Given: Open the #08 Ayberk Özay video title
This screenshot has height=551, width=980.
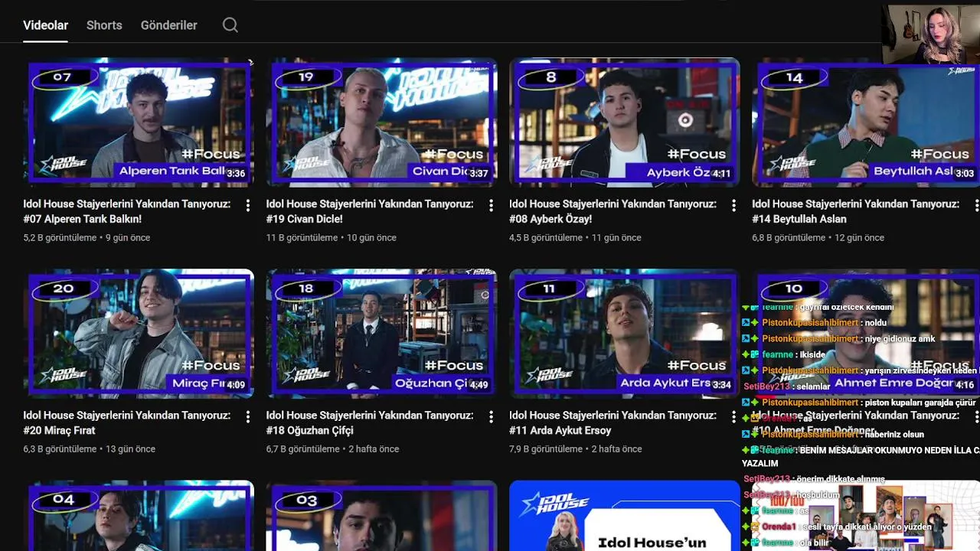Looking at the screenshot, I should click(x=612, y=211).
